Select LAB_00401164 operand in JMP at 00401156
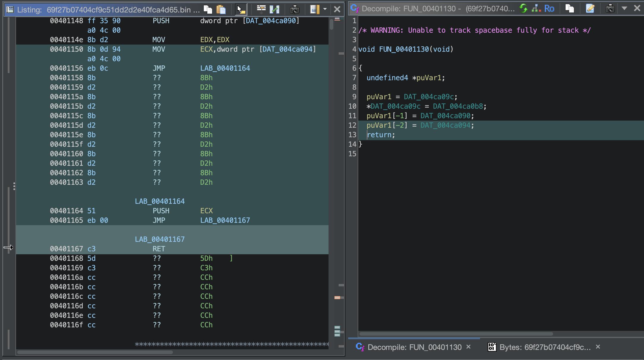Screen dimensions: 644x360 click(225, 68)
